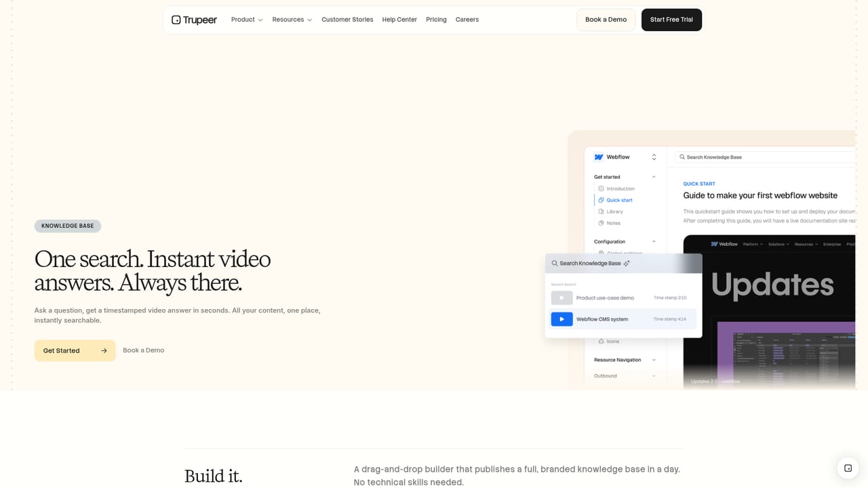Click the Get Started button
Screen dimensions: 868x488
[x=75, y=350]
